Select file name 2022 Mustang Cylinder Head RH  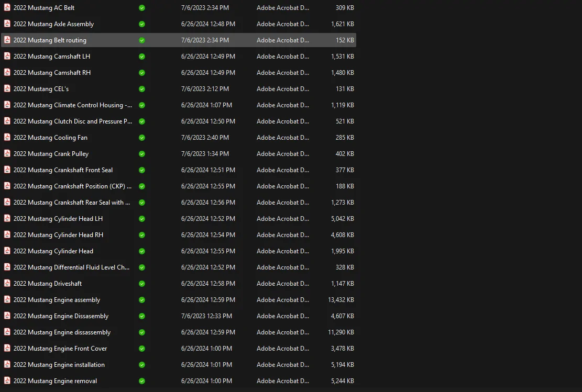58,235
